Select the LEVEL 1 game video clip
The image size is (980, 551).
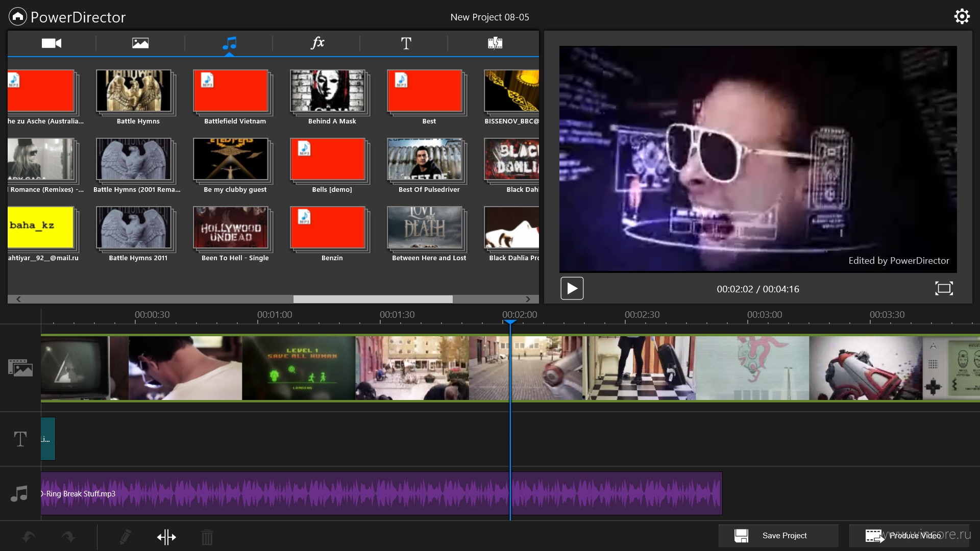click(299, 368)
